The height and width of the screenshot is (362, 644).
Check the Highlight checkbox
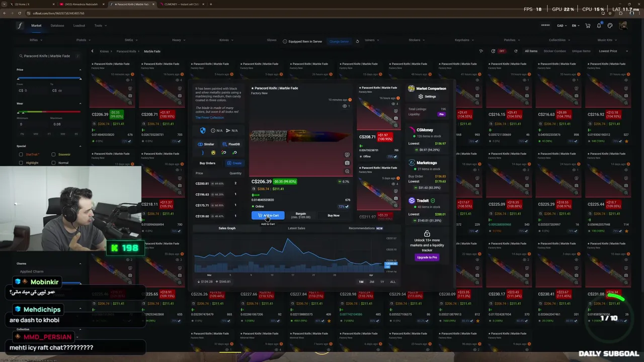[x=21, y=163]
